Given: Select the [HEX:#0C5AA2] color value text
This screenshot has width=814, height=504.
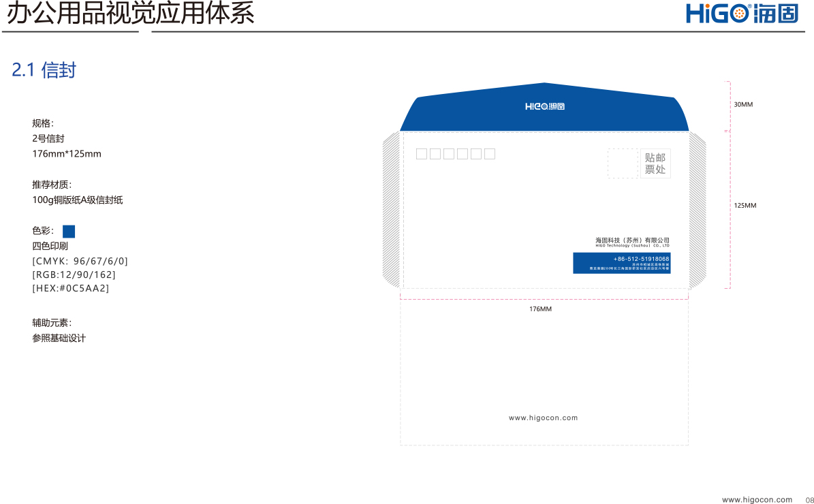Looking at the screenshot, I should tap(71, 288).
